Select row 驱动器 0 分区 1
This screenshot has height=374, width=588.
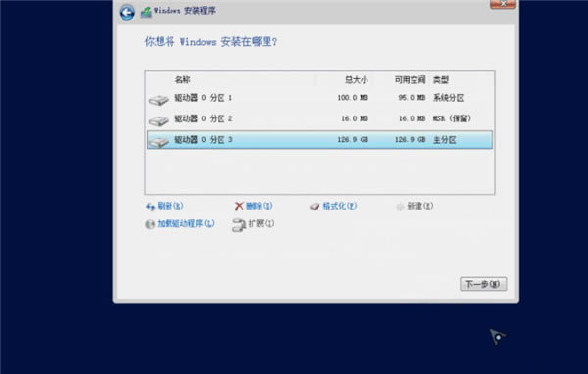tap(319, 98)
